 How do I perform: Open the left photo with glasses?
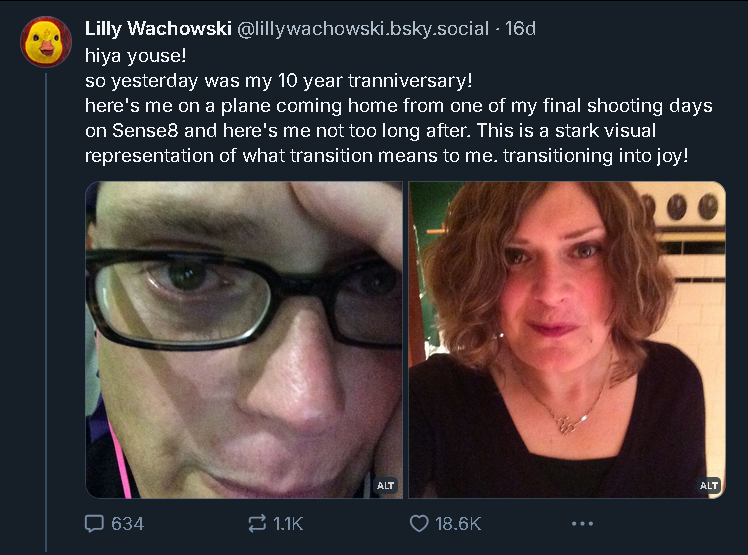(243, 340)
